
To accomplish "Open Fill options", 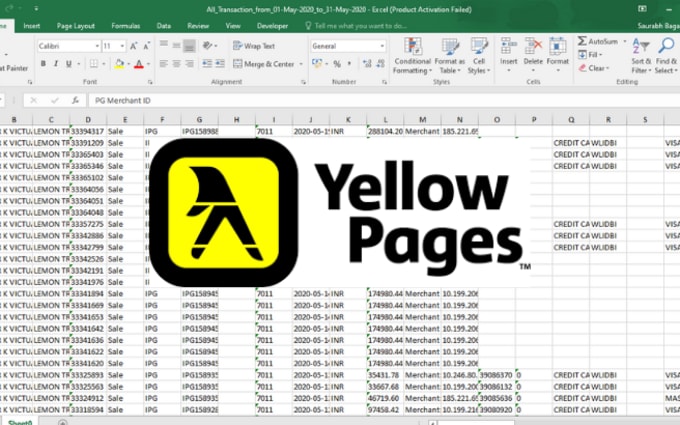I will coord(590,55).
